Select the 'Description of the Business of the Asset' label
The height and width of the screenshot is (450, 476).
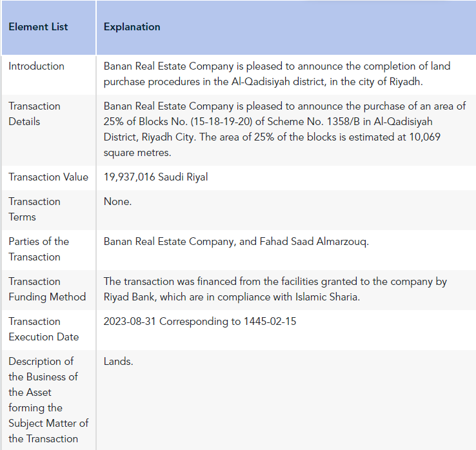[x=48, y=400]
